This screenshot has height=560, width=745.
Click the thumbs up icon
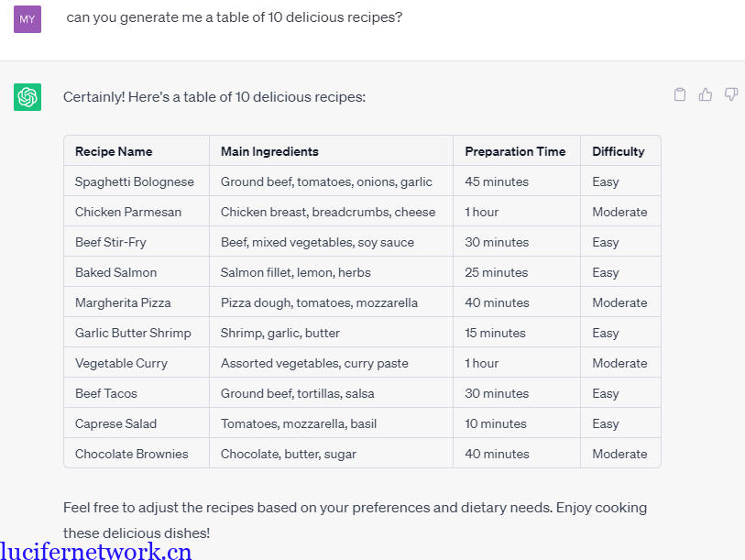coord(706,94)
